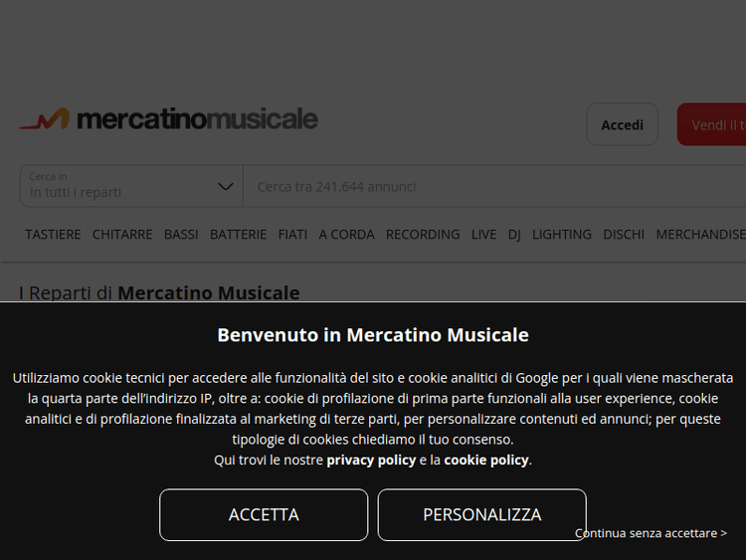The height and width of the screenshot is (560, 746).
Task: Open the TASTIERE category
Action: [x=53, y=235]
